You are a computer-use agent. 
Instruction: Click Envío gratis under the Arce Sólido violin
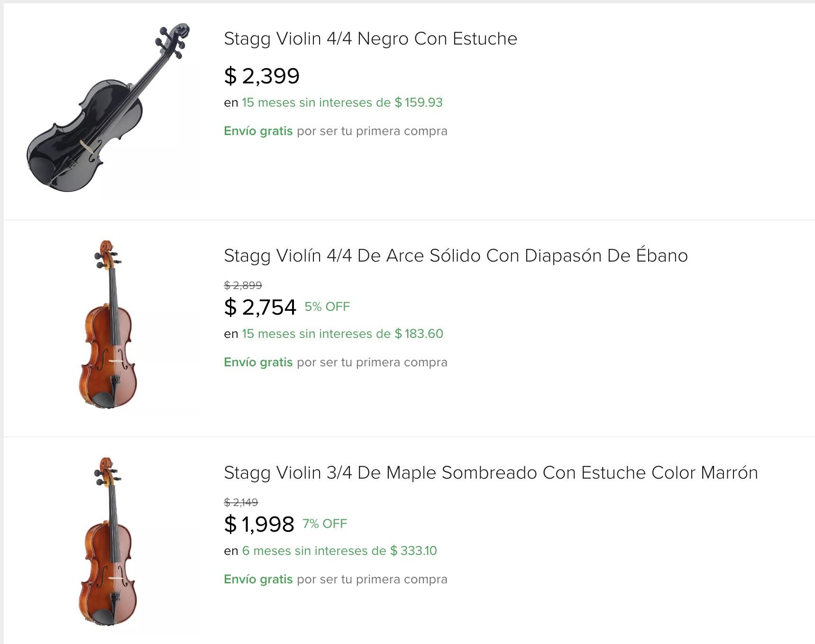click(x=258, y=363)
